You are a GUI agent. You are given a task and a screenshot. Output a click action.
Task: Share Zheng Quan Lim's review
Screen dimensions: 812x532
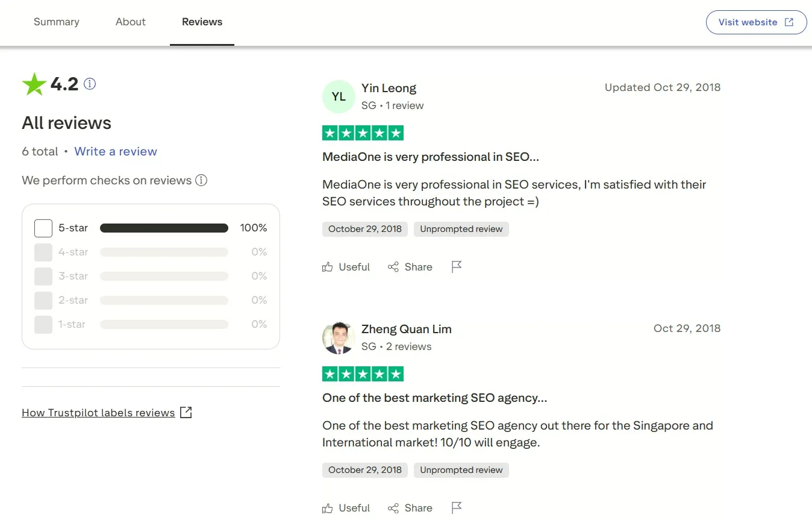click(x=410, y=508)
